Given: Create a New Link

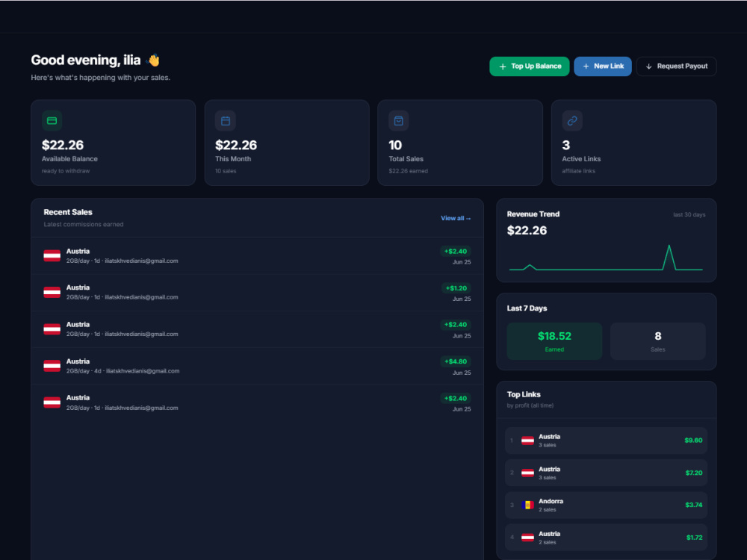Looking at the screenshot, I should (603, 66).
